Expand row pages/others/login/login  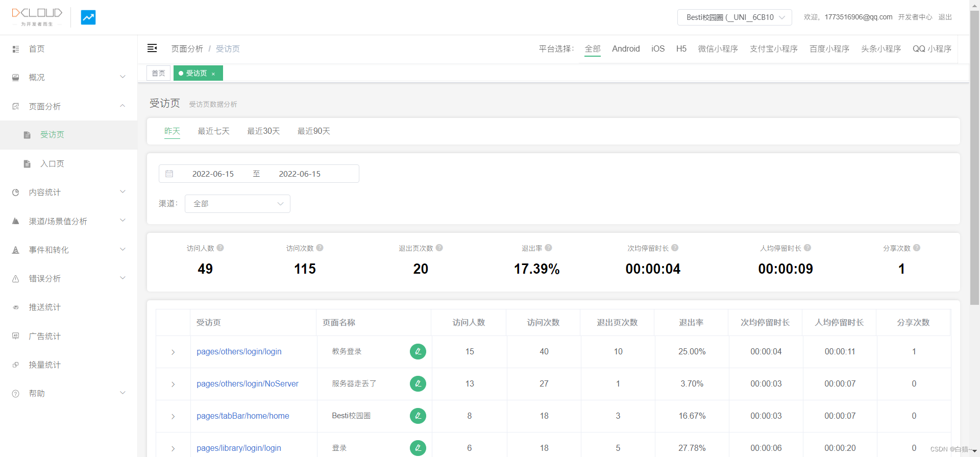pos(173,352)
